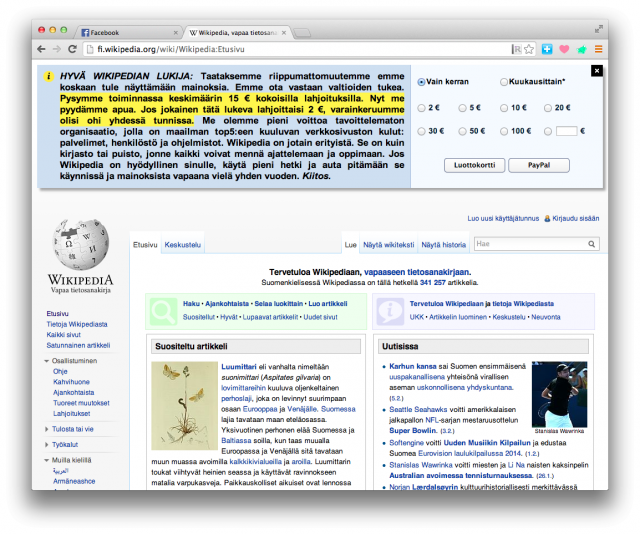Switch to the Facebook browser tab

point(125,32)
